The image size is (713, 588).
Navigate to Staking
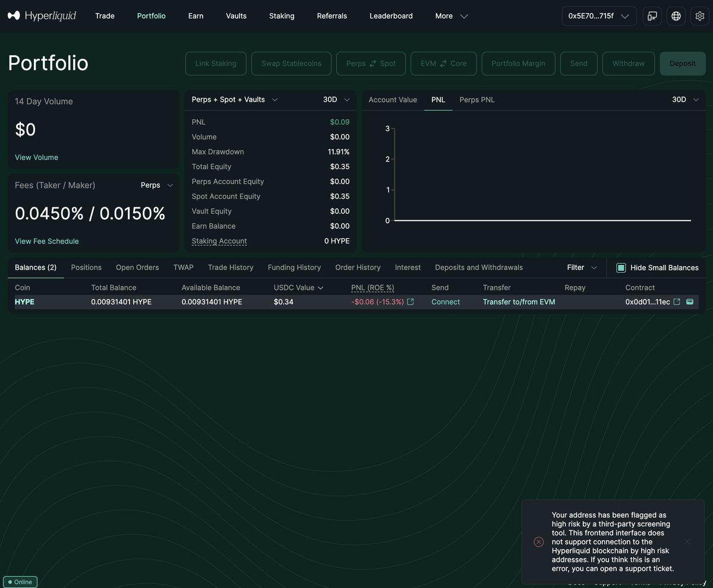(282, 16)
